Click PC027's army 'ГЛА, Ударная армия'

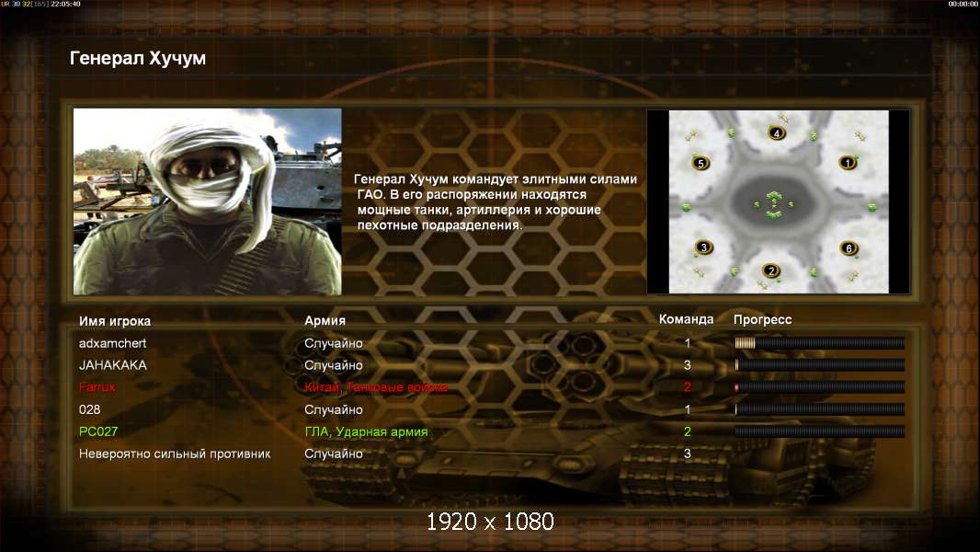click(366, 431)
